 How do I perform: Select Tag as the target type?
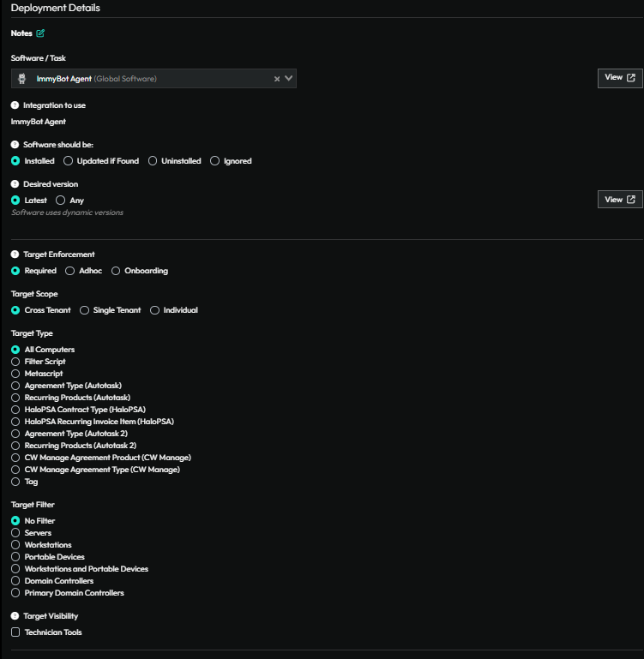tap(15, 482)
